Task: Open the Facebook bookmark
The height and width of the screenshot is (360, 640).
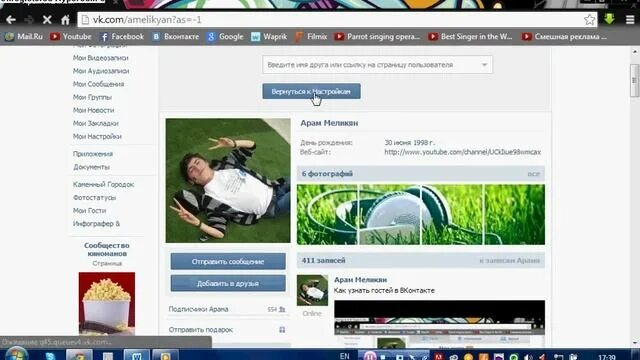Action: pos(122,37)
